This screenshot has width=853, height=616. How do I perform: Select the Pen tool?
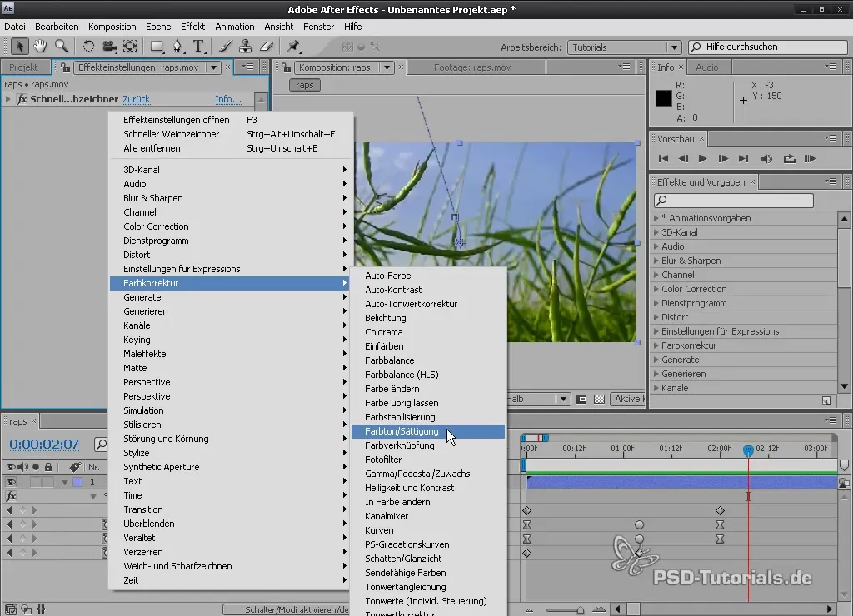coord(177,47)
